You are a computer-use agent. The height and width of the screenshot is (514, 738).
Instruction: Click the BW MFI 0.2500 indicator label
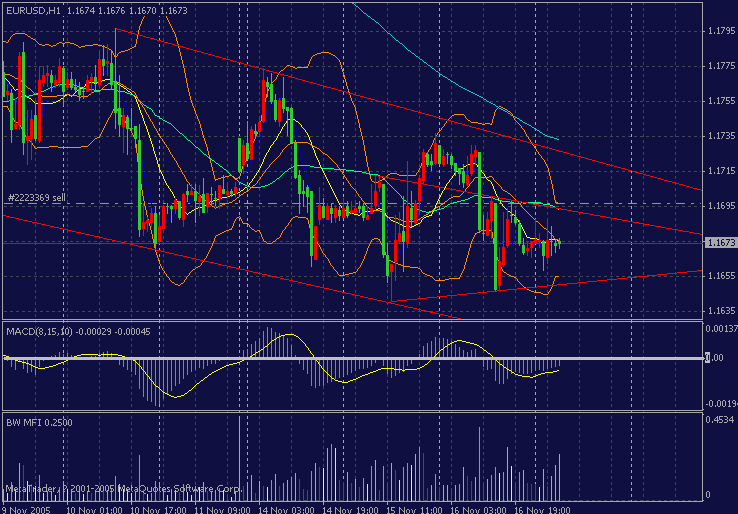pyautogui.click(x=40, y=423)
